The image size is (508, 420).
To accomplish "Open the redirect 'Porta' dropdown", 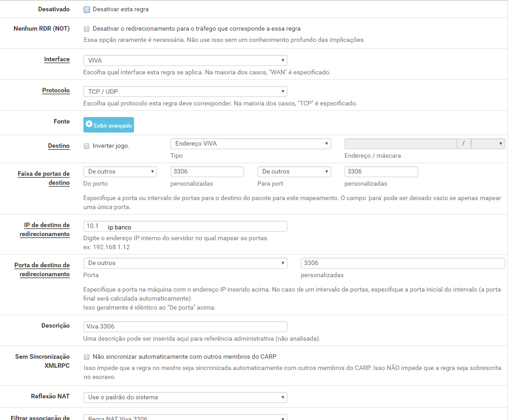I will [185, 263].
